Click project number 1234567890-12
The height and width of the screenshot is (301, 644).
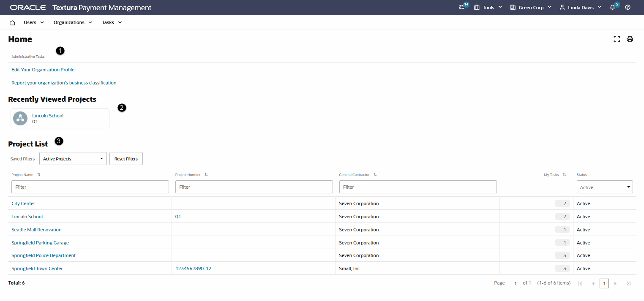click(193, 268)
